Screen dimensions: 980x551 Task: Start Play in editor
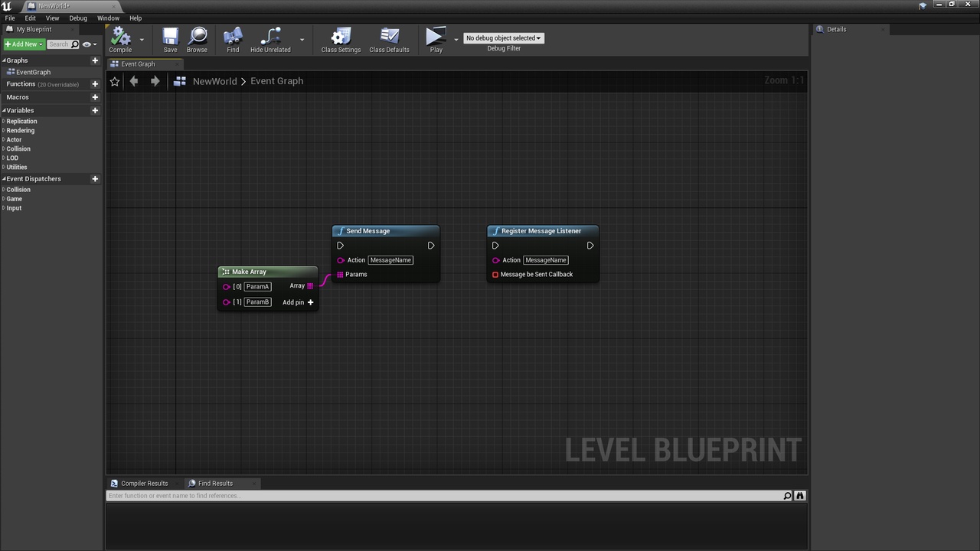[436, 36]
